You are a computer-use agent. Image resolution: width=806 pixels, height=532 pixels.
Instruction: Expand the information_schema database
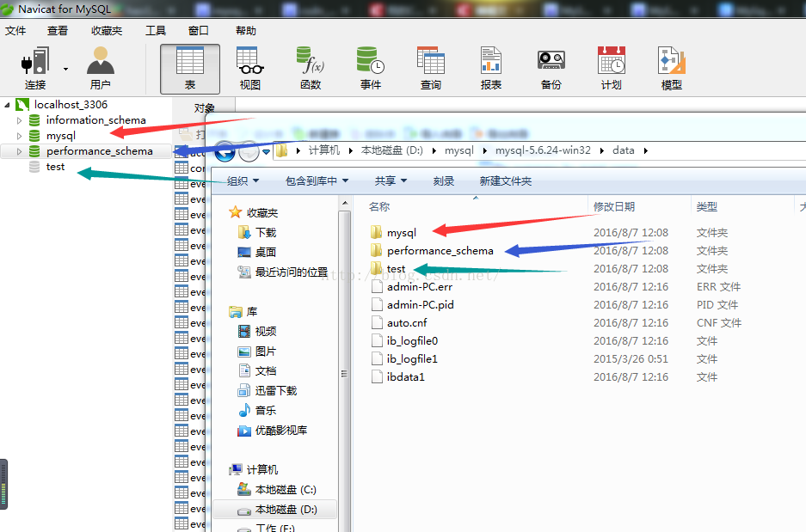click(x=19, y=120)
